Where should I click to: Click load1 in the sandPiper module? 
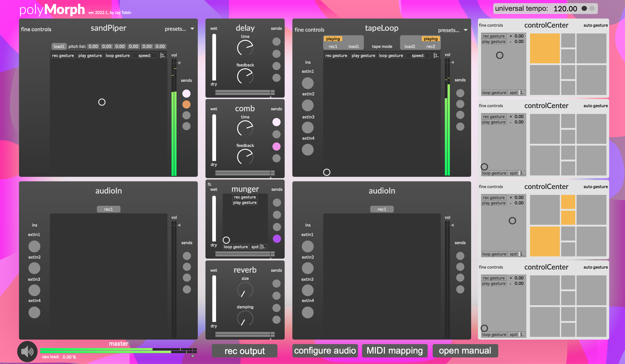(x=59, y=46)
